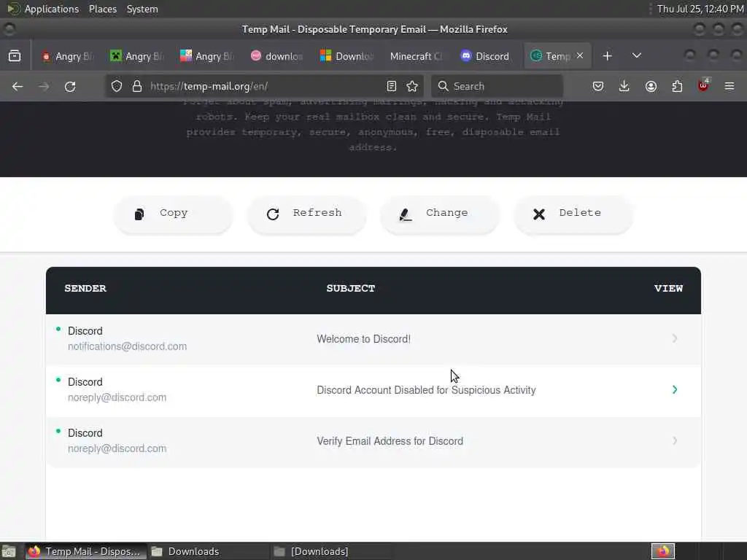Select Temp Mail Firefox taskbar entry
The image size is (747, 560).
pos(86,551)
